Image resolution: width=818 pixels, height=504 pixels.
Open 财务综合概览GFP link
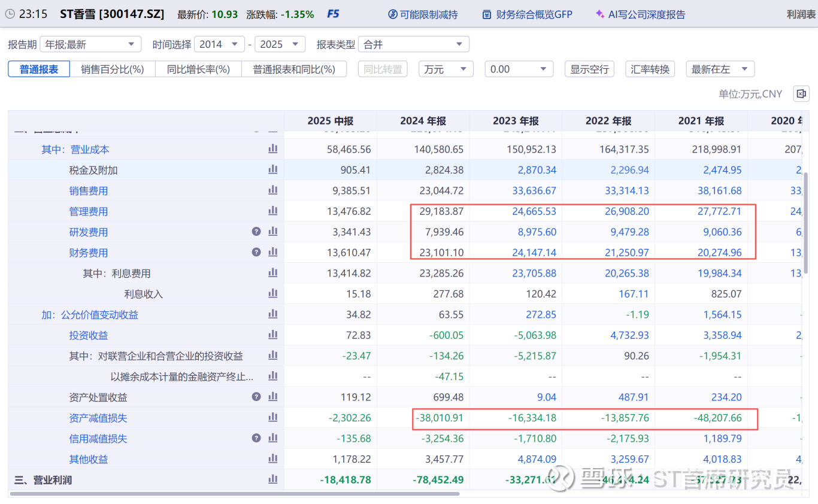pos(528,14)
